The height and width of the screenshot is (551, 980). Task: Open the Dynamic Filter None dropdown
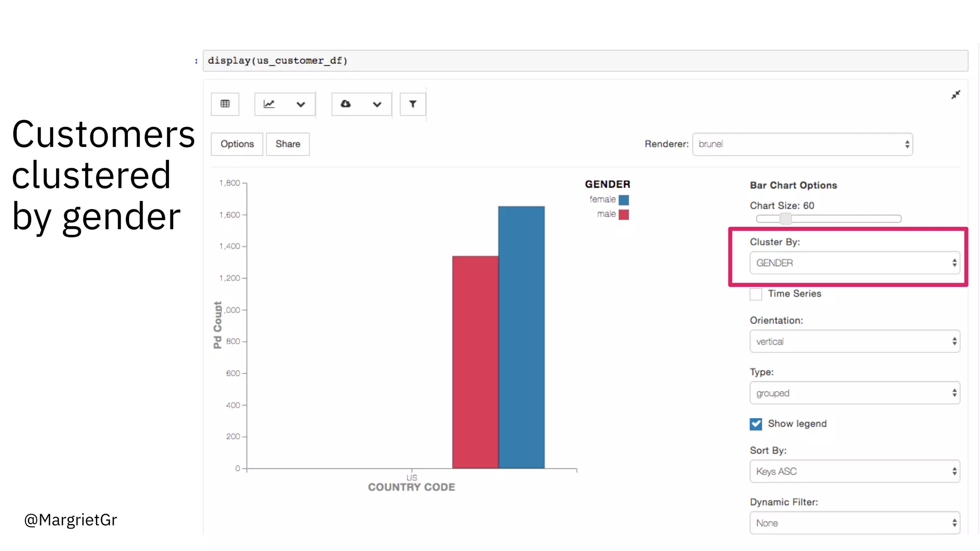pos(854,523)
